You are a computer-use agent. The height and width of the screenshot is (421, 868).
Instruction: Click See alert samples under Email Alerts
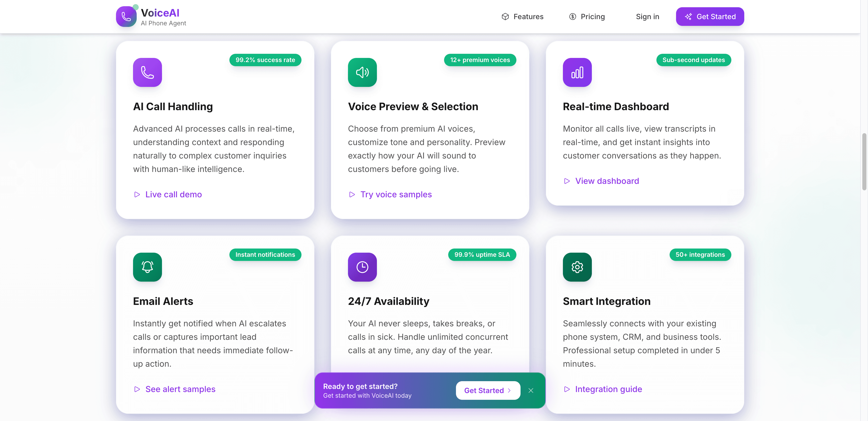pyautogui.click(x=180, y=389)
